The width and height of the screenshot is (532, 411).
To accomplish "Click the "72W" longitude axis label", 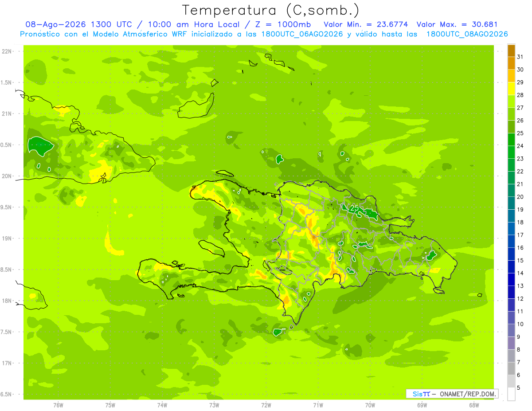I will [x=266, y=405].
